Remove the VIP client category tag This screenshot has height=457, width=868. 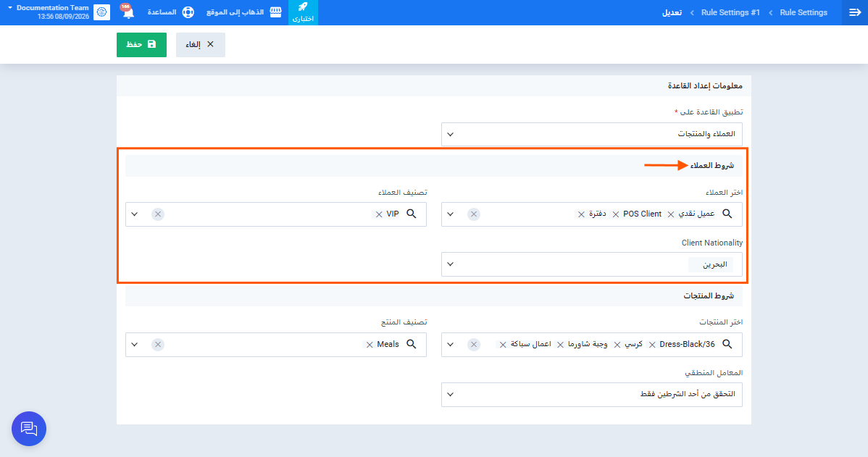tap(379, 214)
